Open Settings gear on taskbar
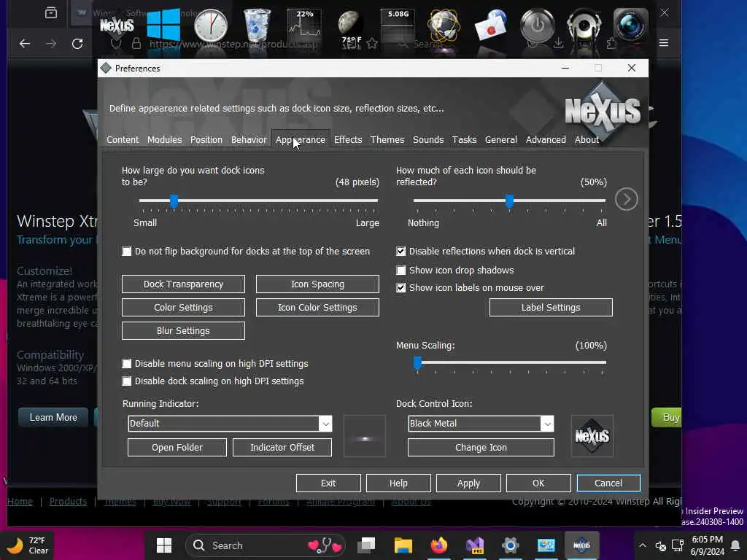 510,545
